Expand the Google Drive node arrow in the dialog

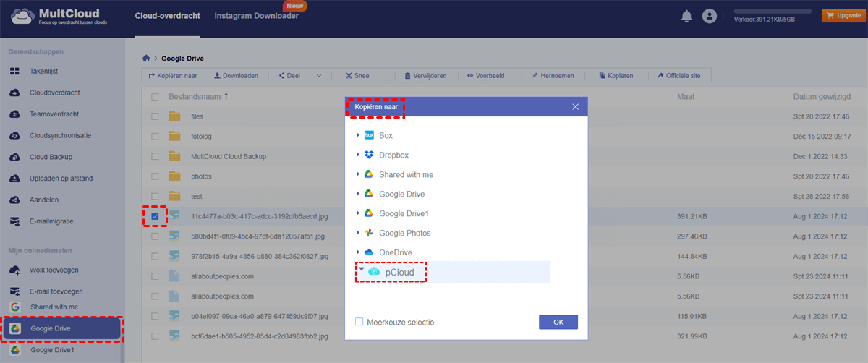point(357,194)
